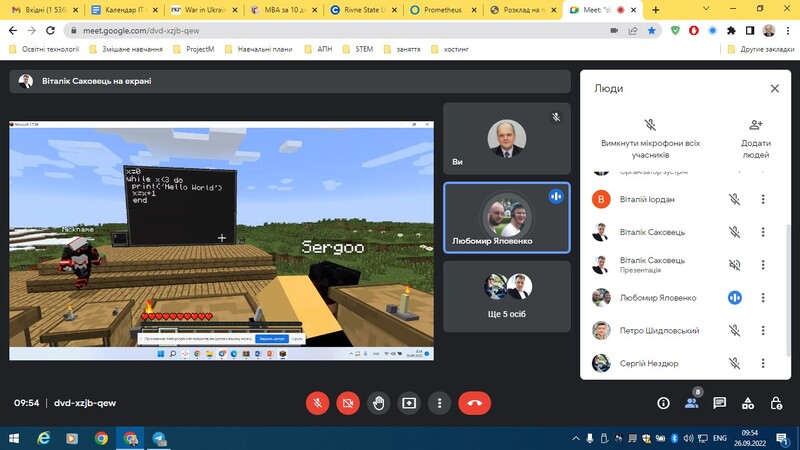Close the Люди side panel

point(774,89)
